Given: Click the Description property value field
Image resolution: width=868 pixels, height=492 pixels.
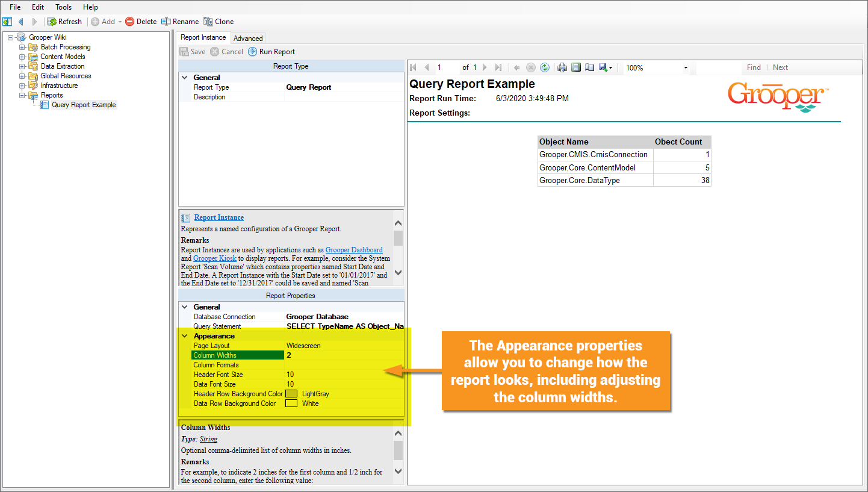Looking at the screenshot, I should click(344, 97).
